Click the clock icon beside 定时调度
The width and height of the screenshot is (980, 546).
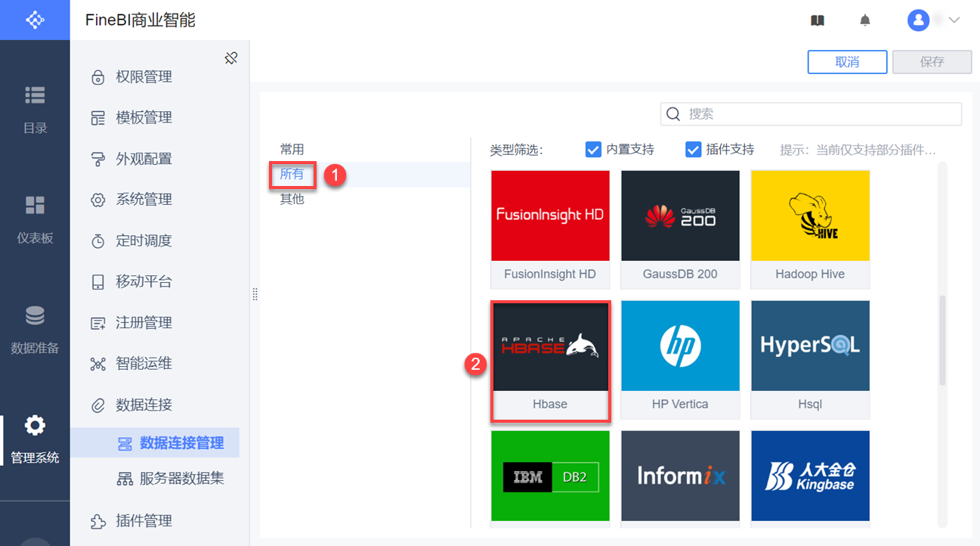click(x=97, y=241)
